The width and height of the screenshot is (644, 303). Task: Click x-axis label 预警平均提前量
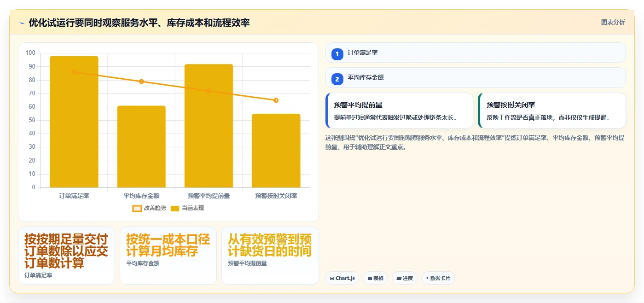(209, 196)
